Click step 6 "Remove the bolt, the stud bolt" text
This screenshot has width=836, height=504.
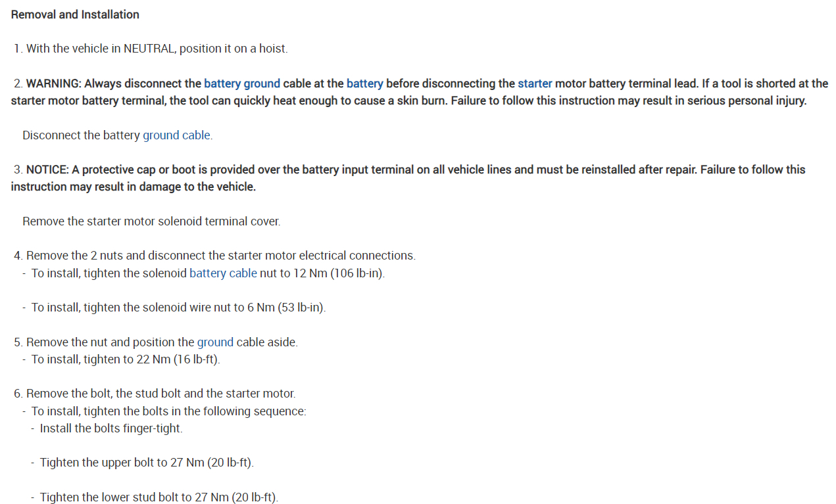160,394
